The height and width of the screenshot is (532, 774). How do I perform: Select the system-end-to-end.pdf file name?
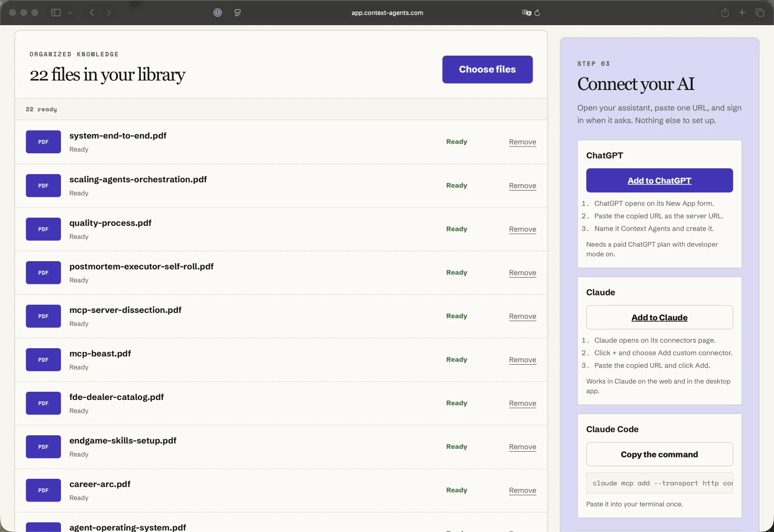coord(118,136)
